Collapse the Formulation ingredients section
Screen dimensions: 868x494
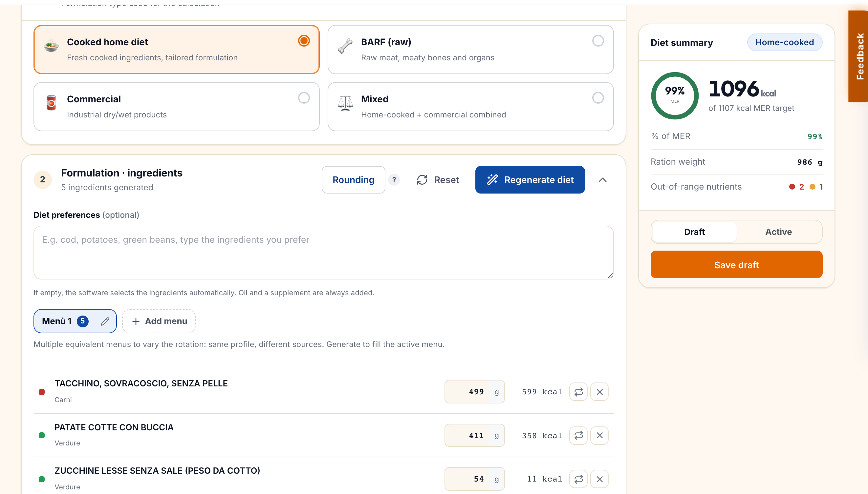[602, 180]
